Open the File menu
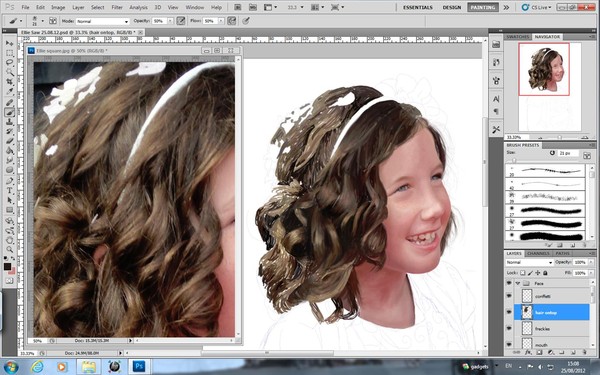 coord(25,7)
